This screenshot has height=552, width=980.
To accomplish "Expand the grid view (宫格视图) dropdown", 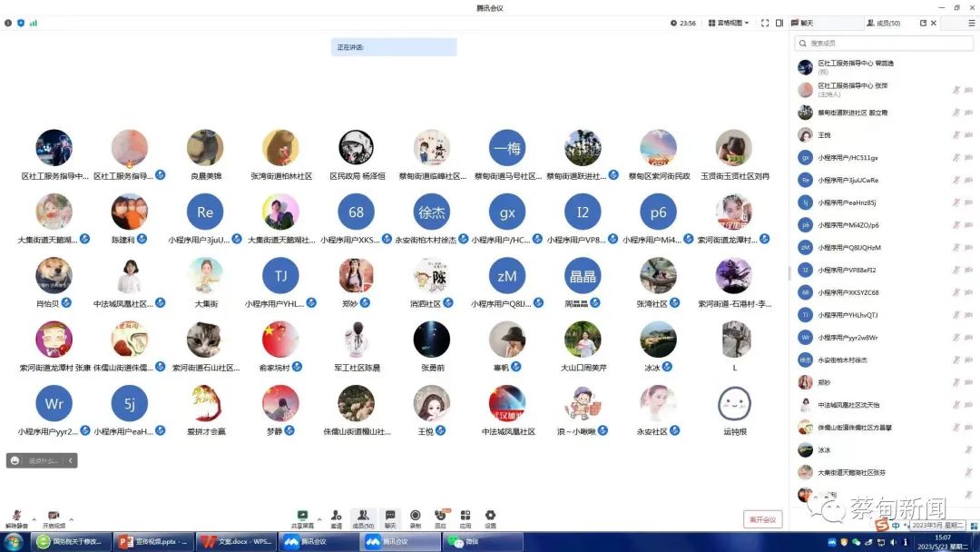I will click(x=729, y=23).
